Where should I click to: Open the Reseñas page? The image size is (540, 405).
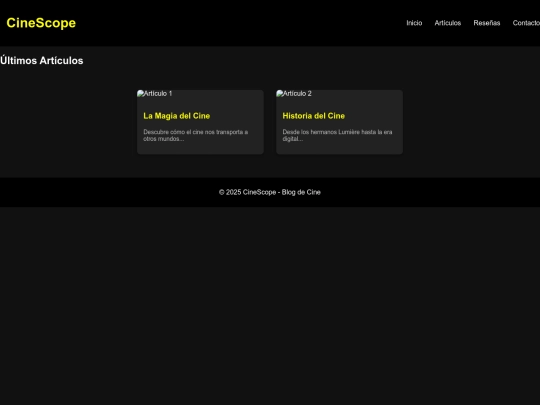click(x=487, y=23)
